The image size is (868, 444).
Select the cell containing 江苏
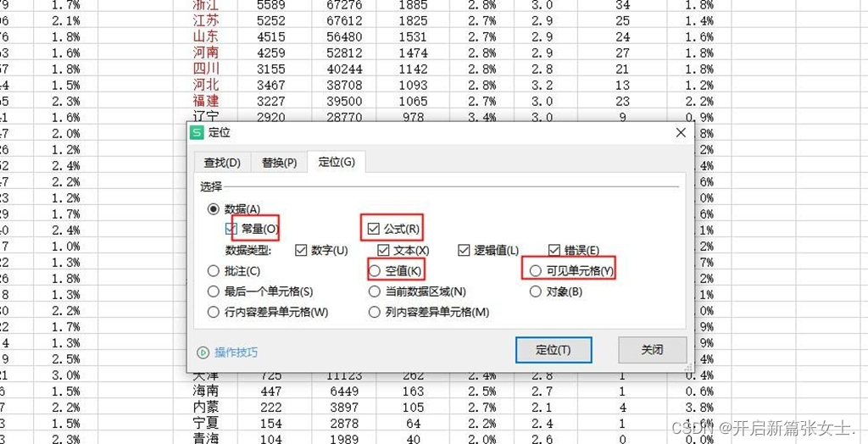click(x=205, y=21)
